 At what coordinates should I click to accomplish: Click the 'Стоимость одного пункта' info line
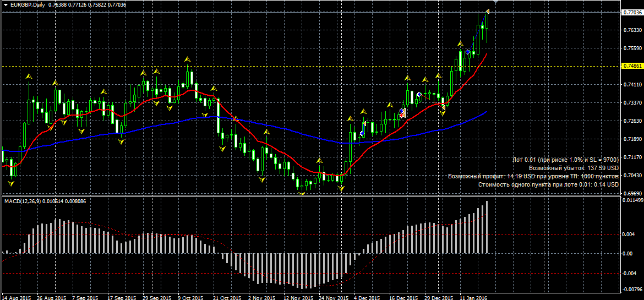[548, 185]
